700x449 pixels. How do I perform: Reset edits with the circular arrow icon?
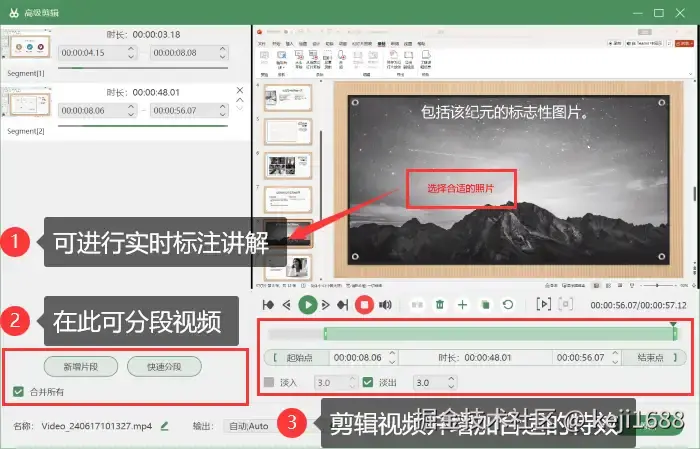508,305
